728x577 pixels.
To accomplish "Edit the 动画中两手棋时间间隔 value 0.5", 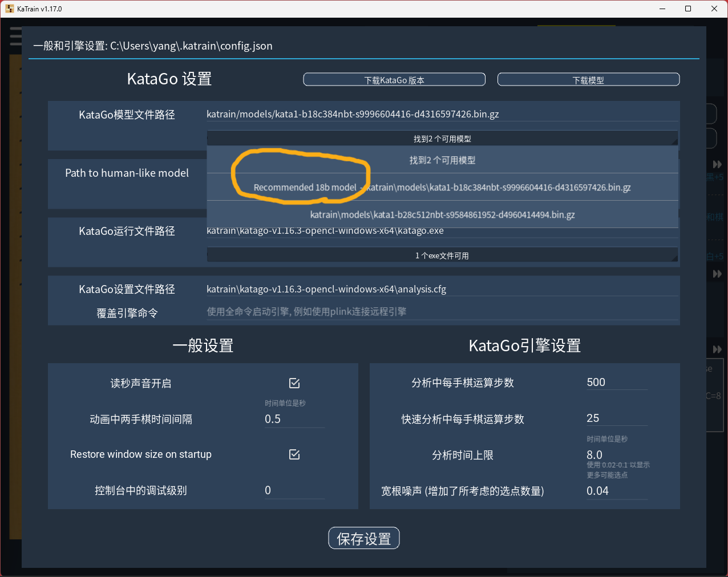I will tap(294, 419).
